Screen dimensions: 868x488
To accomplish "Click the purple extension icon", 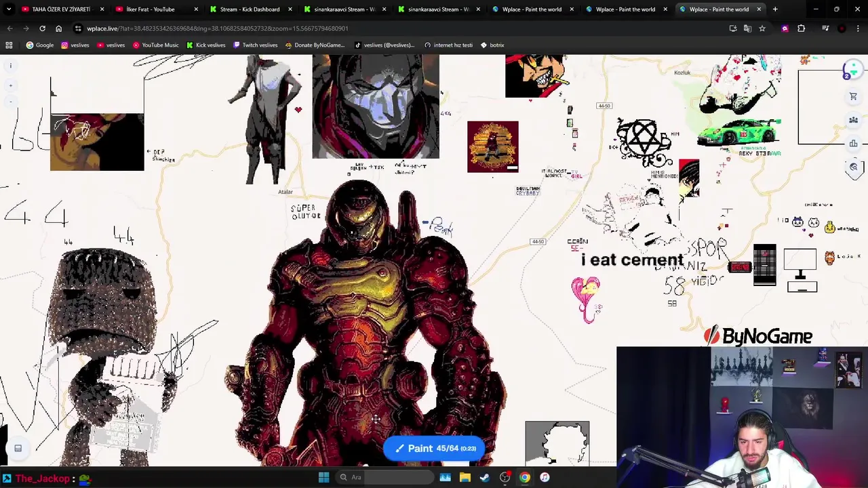I will coord(785,28).
